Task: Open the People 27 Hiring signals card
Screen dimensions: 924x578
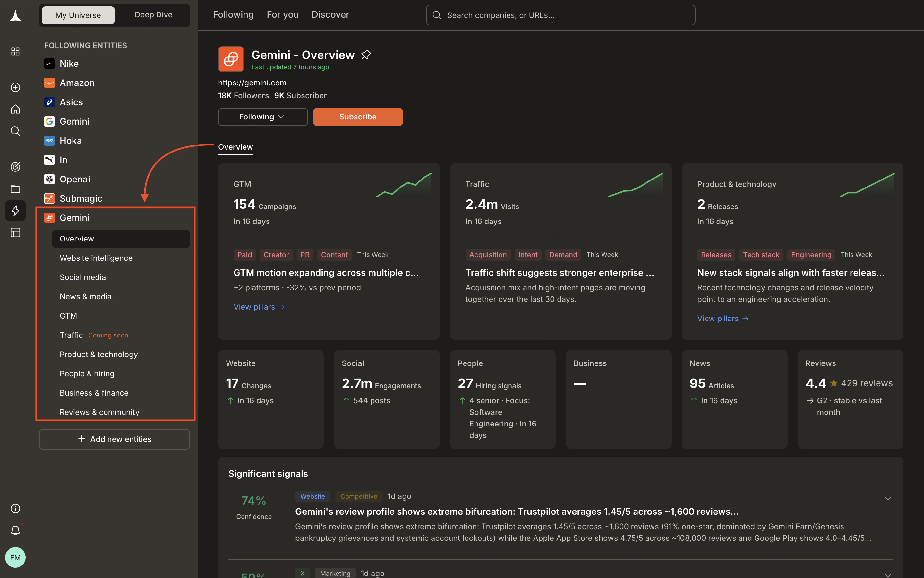Action: [x=502, y=399]
